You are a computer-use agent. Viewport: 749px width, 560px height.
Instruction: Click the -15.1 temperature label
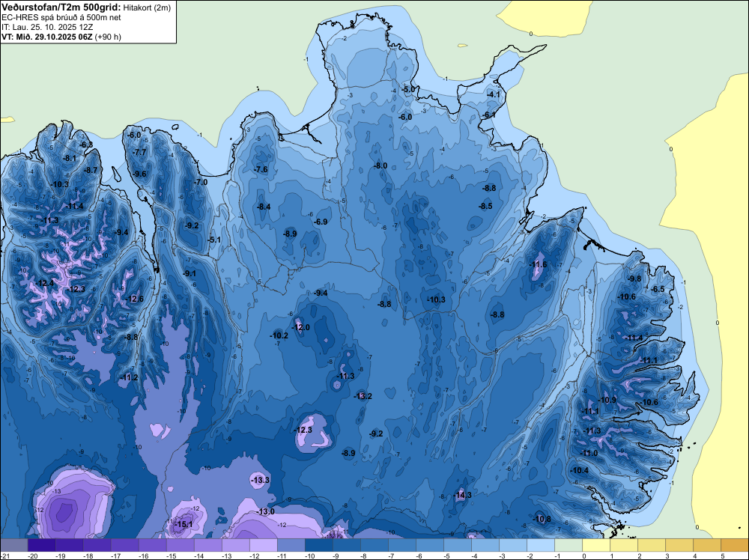(x=184, y=524)
